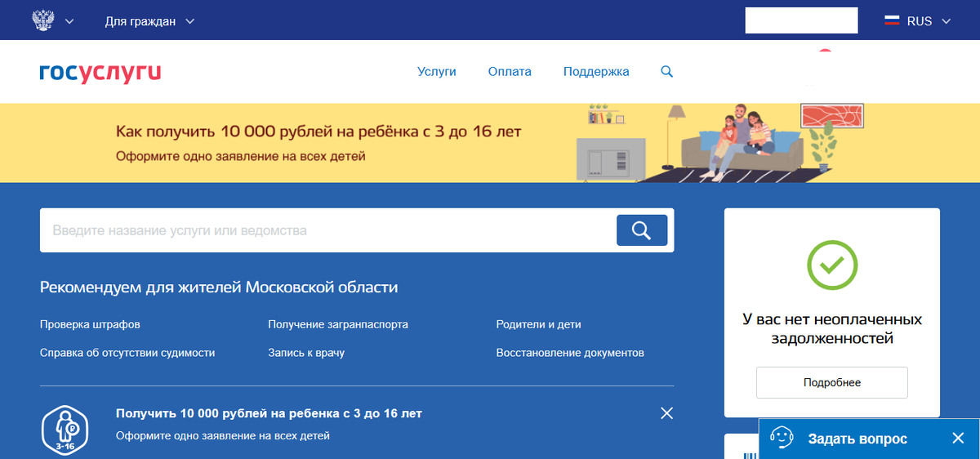Open the 'Для граждан' audience dropdown

click(150, 21)
